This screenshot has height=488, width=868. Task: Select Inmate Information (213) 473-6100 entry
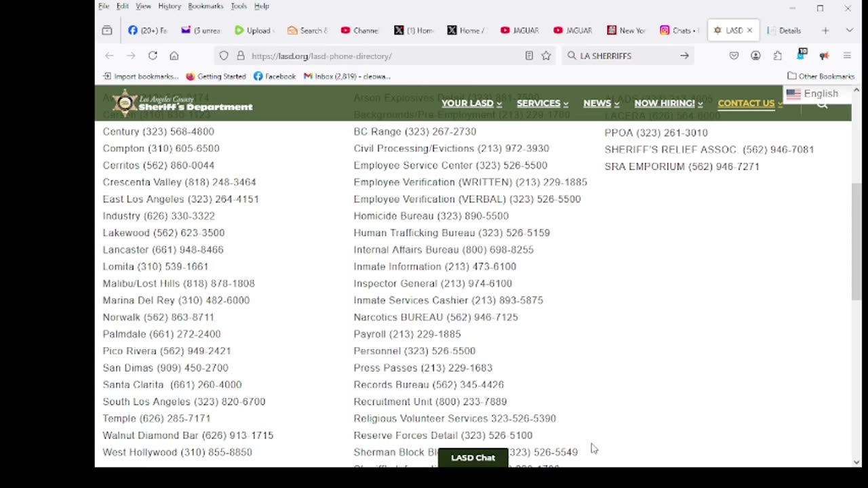coord(435,266)
